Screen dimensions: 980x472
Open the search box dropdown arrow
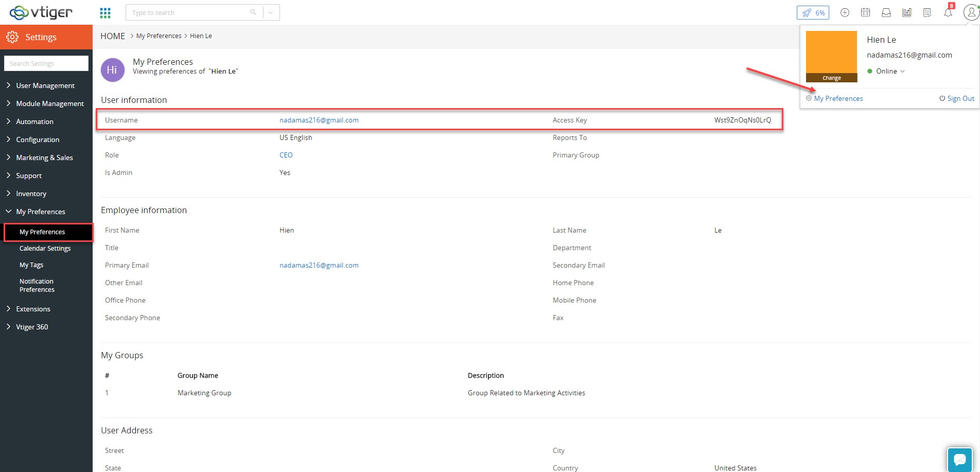[x=271, y=12]
